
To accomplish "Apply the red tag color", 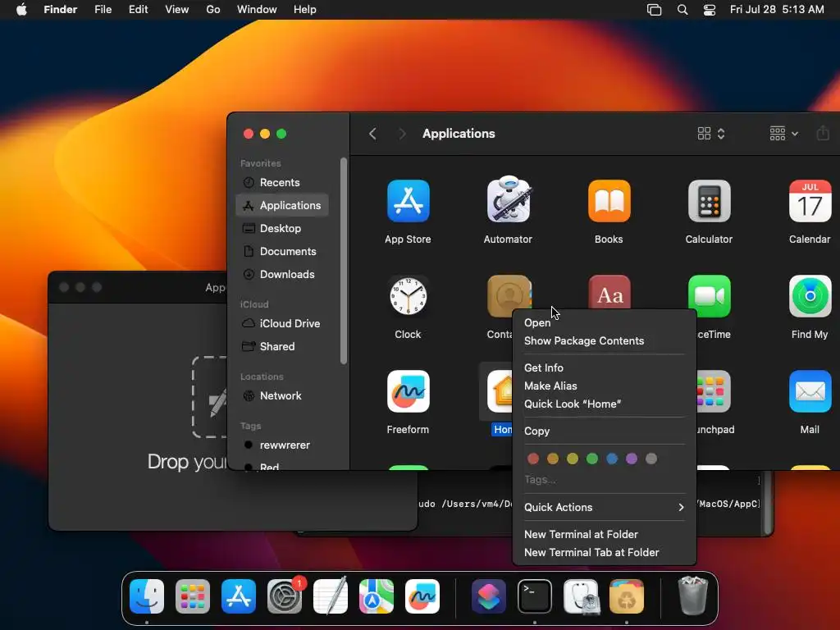I will (x=533, y=459).
